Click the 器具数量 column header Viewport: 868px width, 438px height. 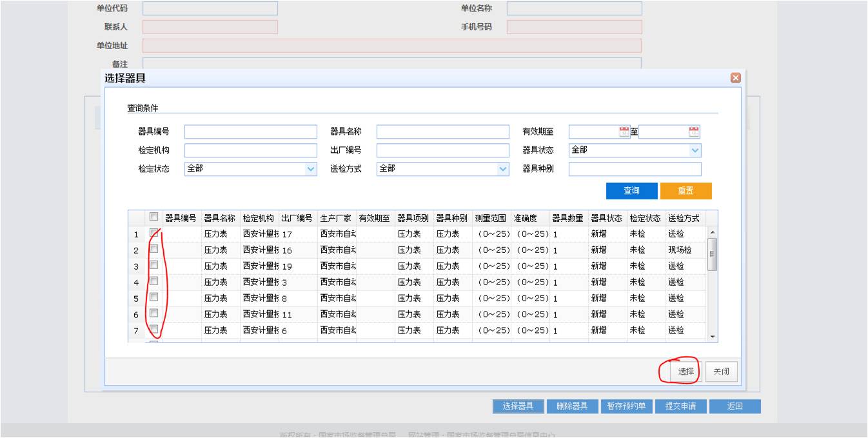(x=568, y=218)
